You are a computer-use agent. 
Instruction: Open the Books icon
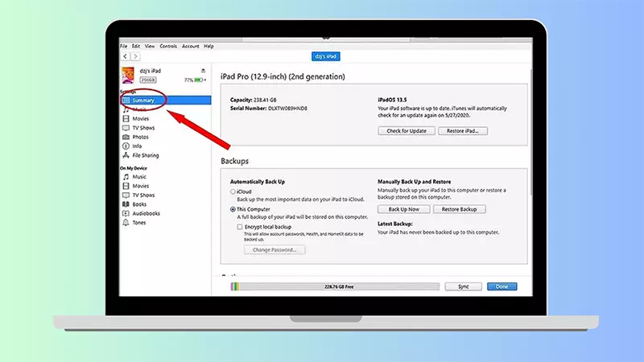[126, 204]
